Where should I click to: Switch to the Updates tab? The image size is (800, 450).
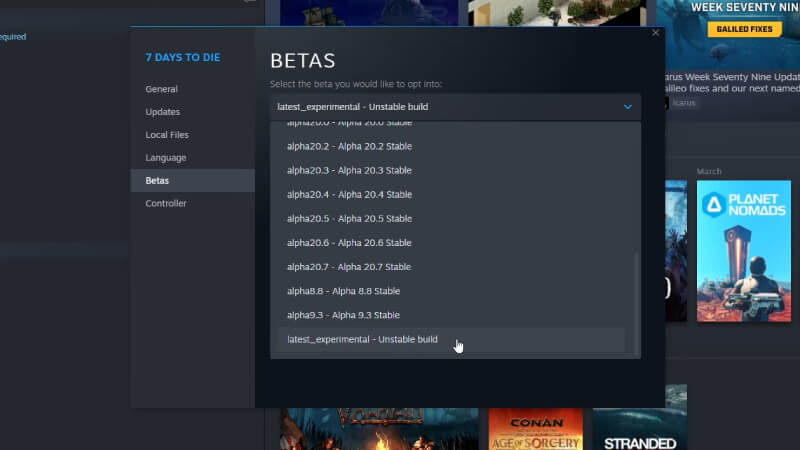click(x=162, y=112)
